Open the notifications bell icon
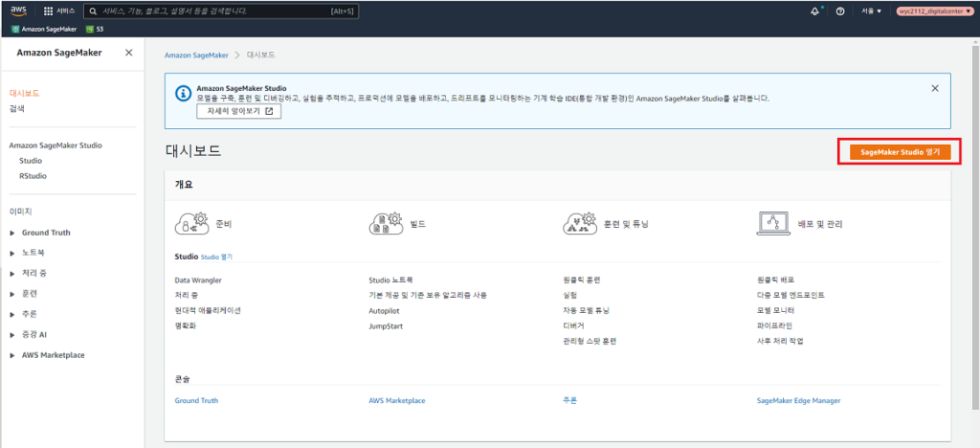 (x=814, y=11)
